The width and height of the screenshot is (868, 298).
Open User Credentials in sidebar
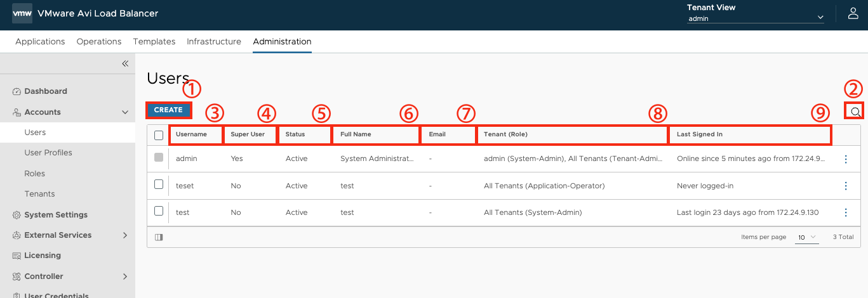57,296
